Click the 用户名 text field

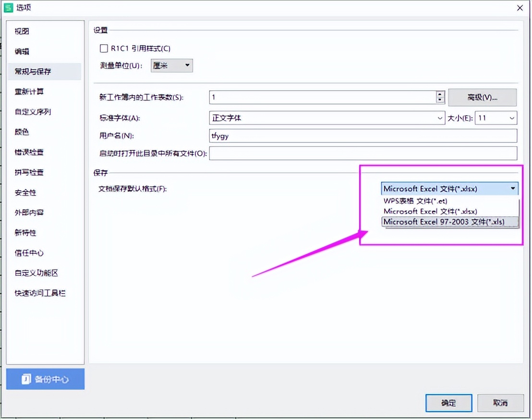point(363,136)
